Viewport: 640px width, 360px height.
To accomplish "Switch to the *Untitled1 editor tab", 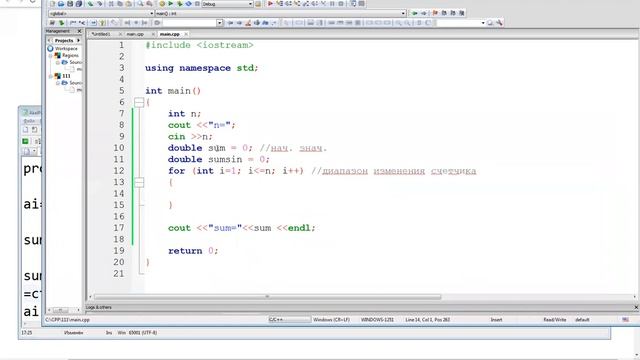I will 101,34.
